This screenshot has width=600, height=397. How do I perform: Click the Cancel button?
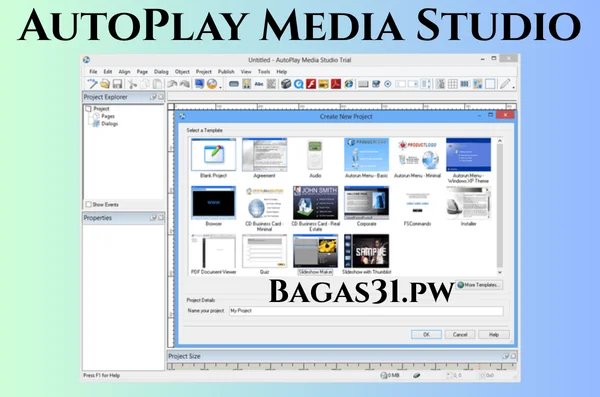460,335
